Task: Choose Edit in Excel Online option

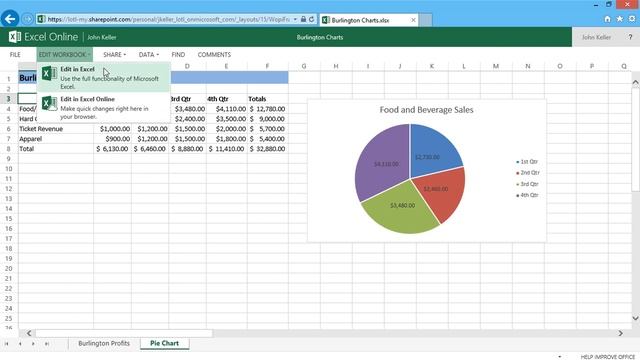Action: point(103,107)
